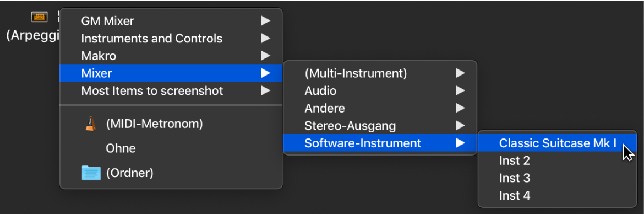Click the arpeggiator keyboard icon

tap(40, 17)
